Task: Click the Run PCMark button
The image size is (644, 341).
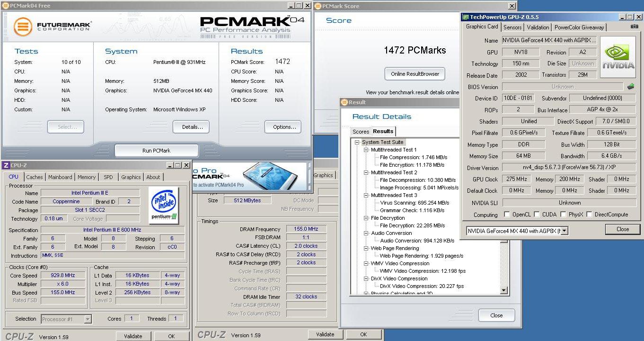Action: coord(156,151)
